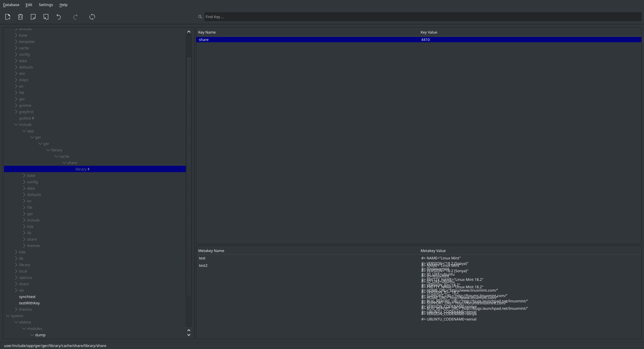Select the highlighted library node in the tree
This screenshot has height=349, width=644.
(x=80, y=169)
